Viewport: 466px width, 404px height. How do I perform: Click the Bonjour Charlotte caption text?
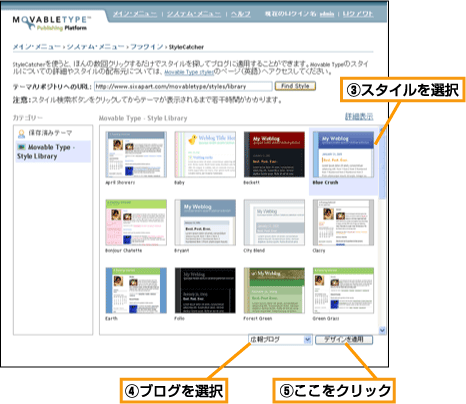tap(124, 251)
